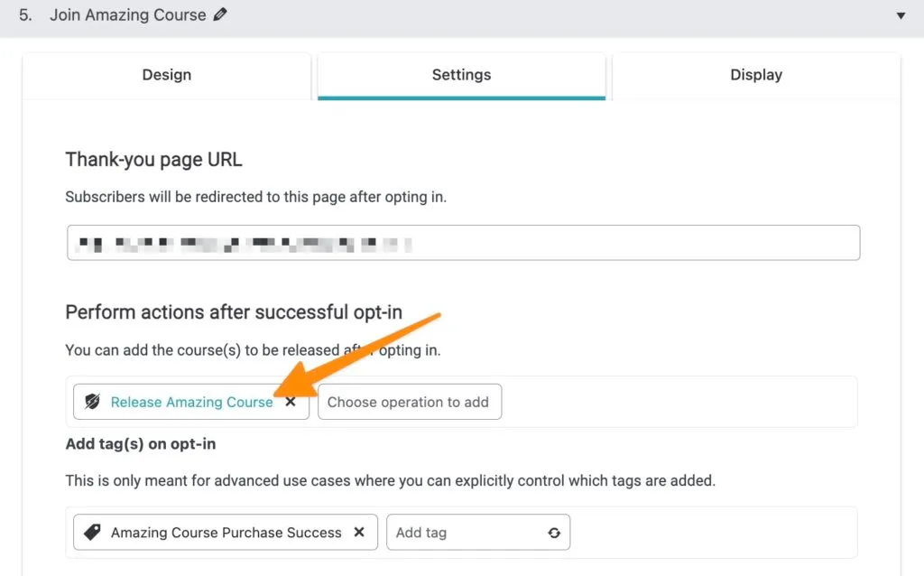The width and height of the screenshot is (924, 576).
Task: Click the course icon in the Release chip
Action: click(92, 402)
